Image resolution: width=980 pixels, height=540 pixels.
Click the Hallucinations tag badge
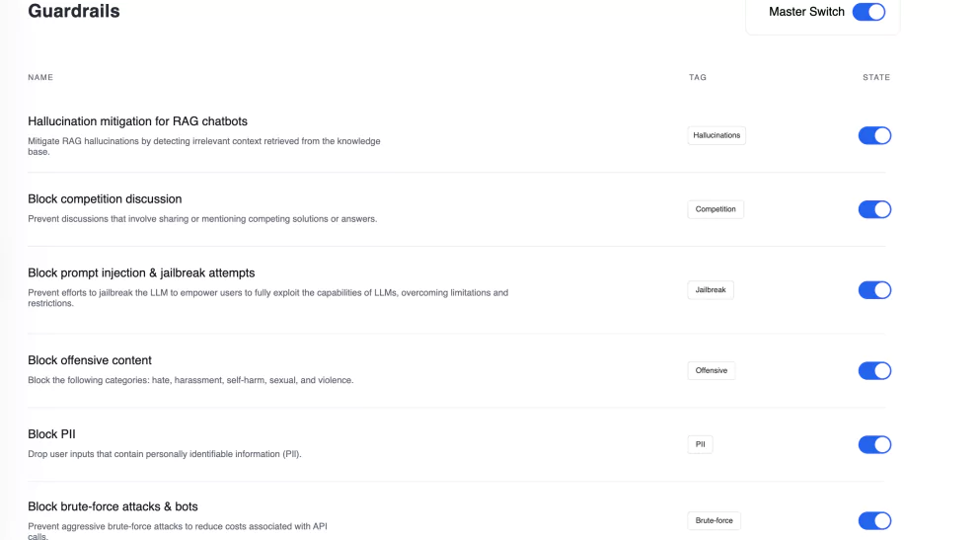point(716,135)
